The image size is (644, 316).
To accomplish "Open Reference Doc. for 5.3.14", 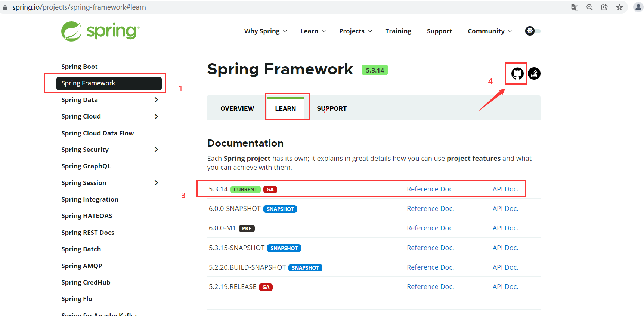I will click(x=430, y=189).
